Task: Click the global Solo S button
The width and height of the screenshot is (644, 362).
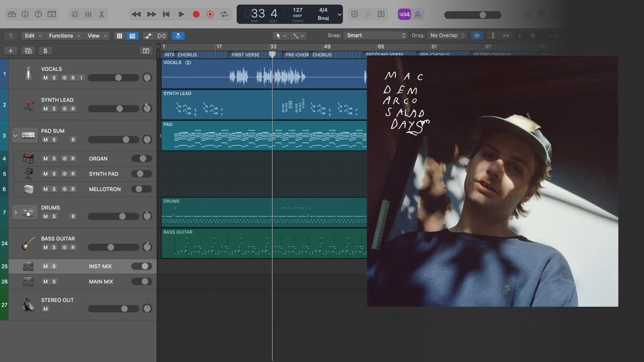Action: [45, 51]
